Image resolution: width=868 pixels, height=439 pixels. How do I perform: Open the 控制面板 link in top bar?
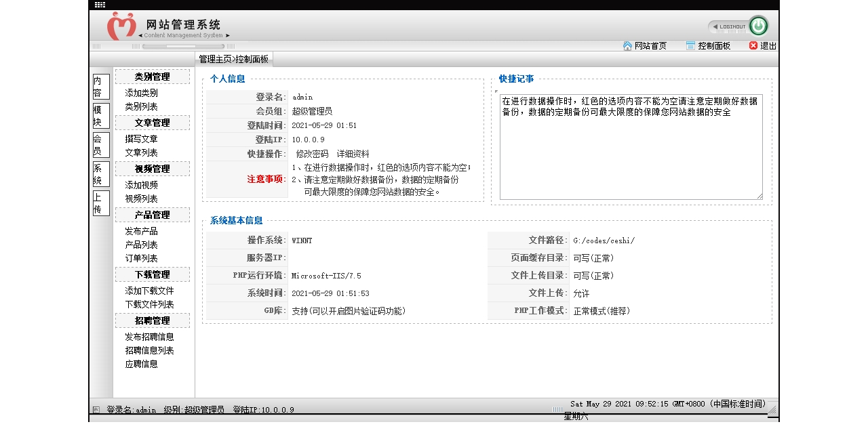pyautogui.click(x=714, y=46)
